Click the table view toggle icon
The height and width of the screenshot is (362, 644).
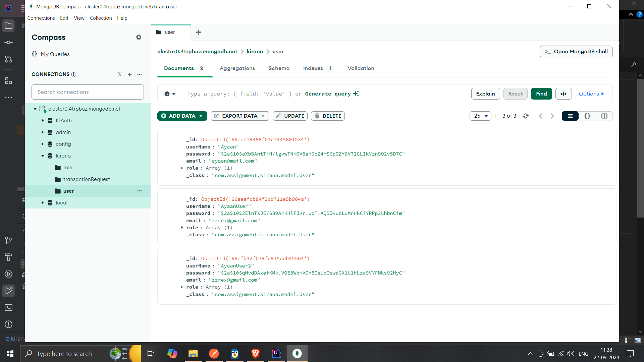[604, 115]
